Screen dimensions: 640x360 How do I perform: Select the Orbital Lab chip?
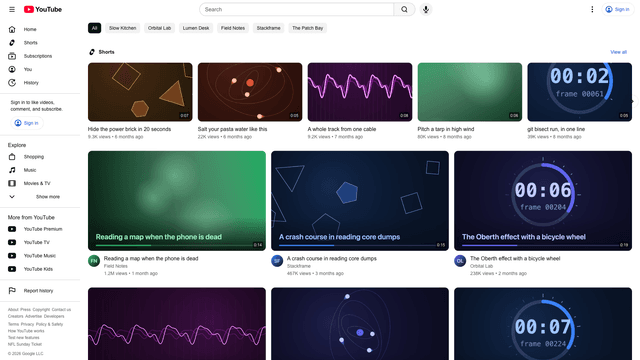pos(159,28)
